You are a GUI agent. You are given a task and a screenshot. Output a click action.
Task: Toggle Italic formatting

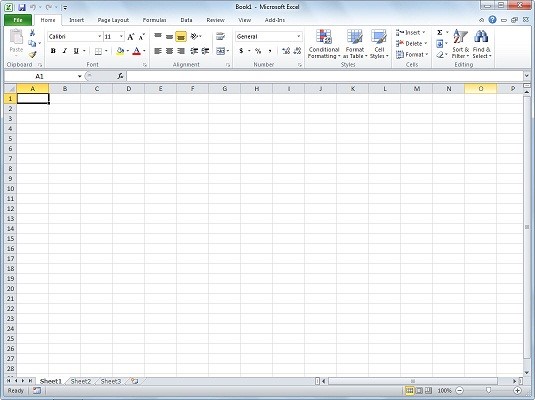(x=64, y=51)
